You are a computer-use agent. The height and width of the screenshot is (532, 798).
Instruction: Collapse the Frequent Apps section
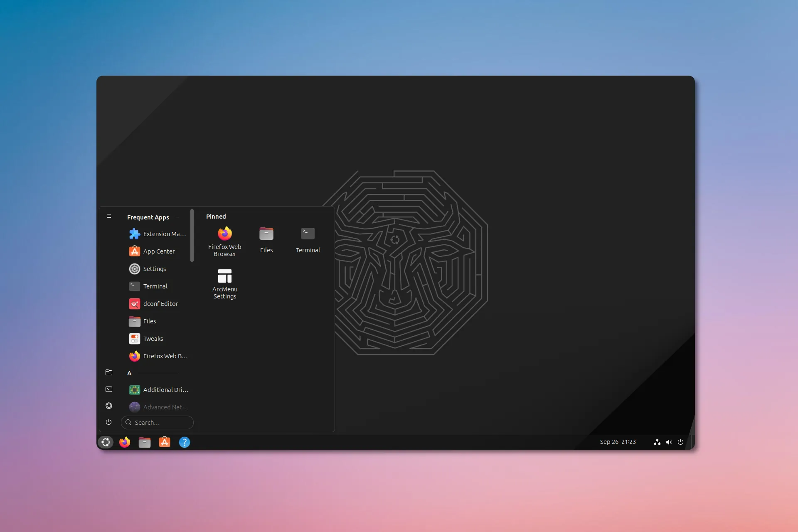coord(177,217)
